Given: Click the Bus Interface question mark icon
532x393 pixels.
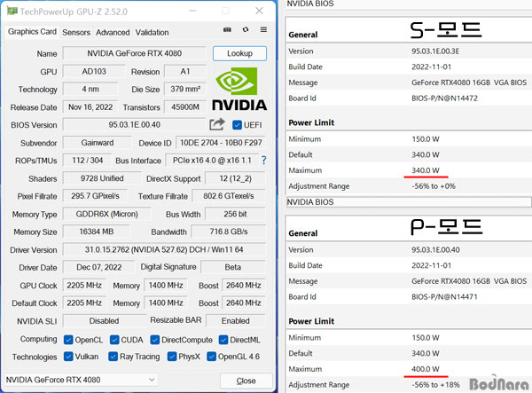Looking at the screenshot, I should [x=263, y=161].
